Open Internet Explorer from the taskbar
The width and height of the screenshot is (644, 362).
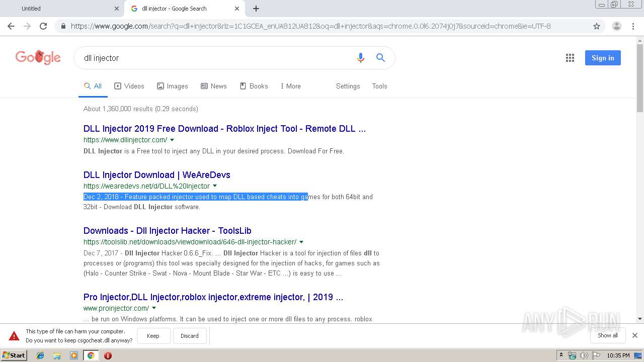pos(40,355)
